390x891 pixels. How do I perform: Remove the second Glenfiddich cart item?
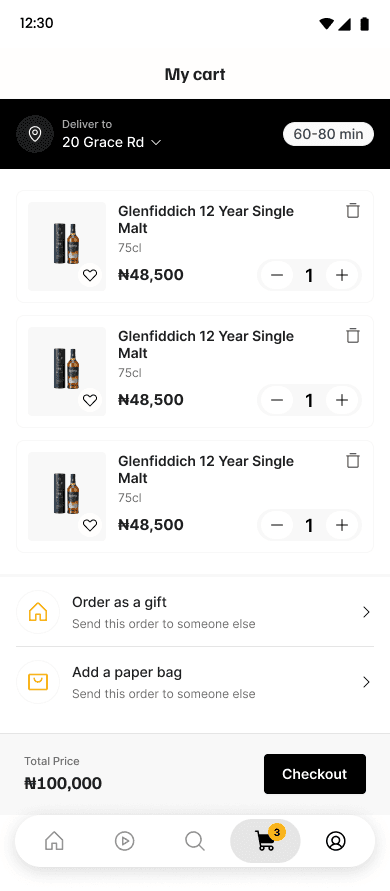pos(353,335)
